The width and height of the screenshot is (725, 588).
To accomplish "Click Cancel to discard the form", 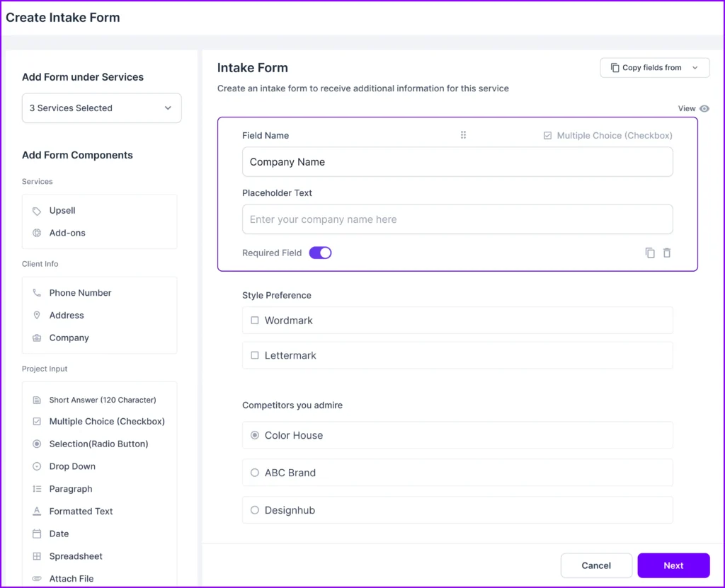I will [x=596, y=565].
